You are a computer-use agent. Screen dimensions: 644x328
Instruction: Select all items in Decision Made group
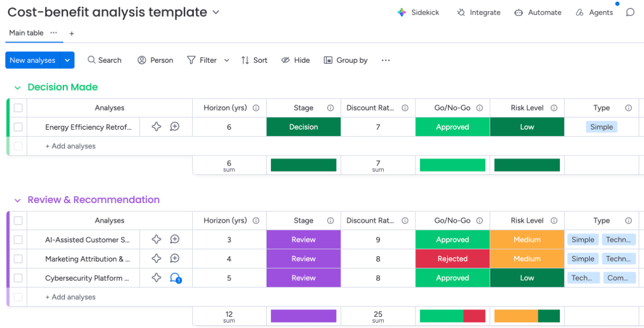18,108
